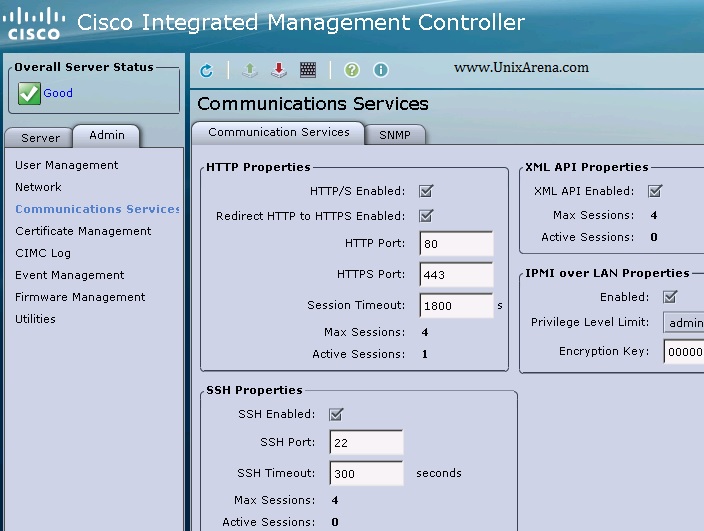Open the Privilege Level Limit dropdown
The width and height of the screenshot is (704, 531).
click(x=683, y=323)
